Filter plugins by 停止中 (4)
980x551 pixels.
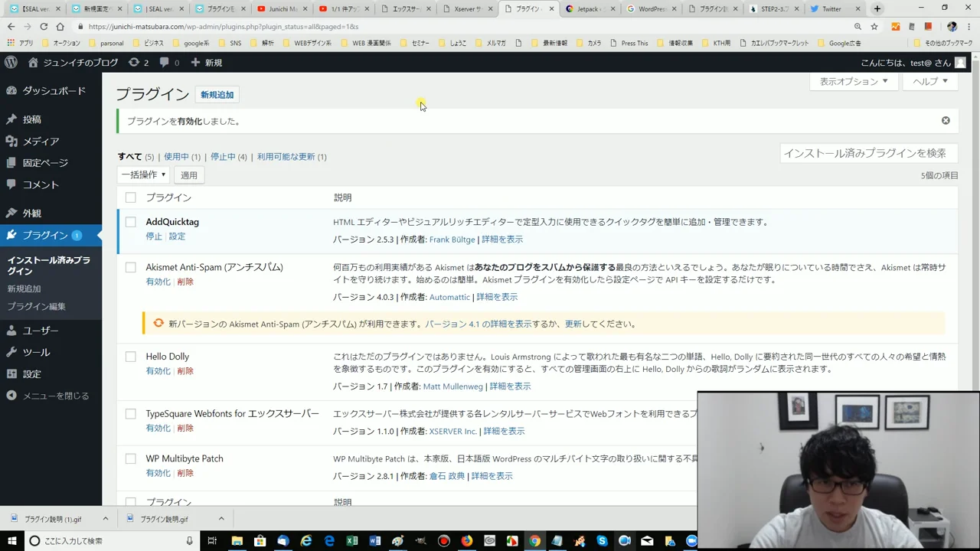pyautogui.click(x=229, y=156)
